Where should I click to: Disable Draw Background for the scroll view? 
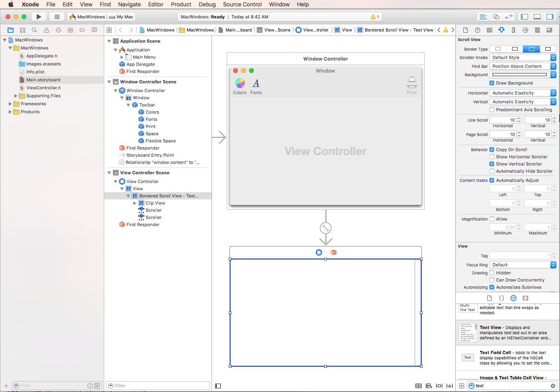[492, 83]
